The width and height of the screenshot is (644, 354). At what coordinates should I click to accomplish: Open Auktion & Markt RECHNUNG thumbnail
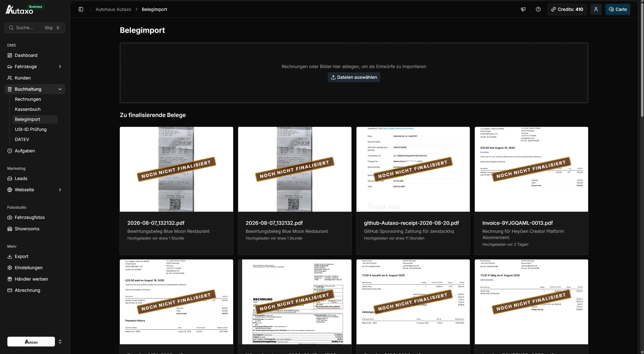[x=295, y=302]
